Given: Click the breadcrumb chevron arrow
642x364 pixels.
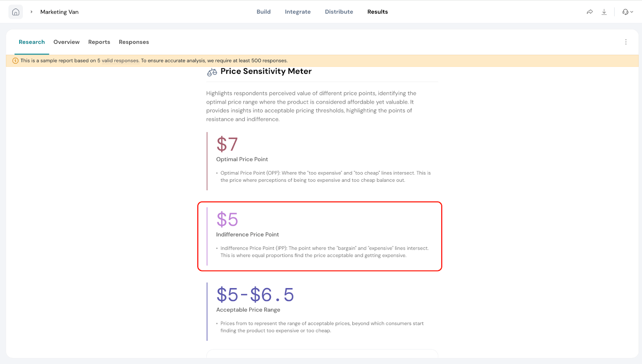Looking at the screenshot, I should 31,12.
